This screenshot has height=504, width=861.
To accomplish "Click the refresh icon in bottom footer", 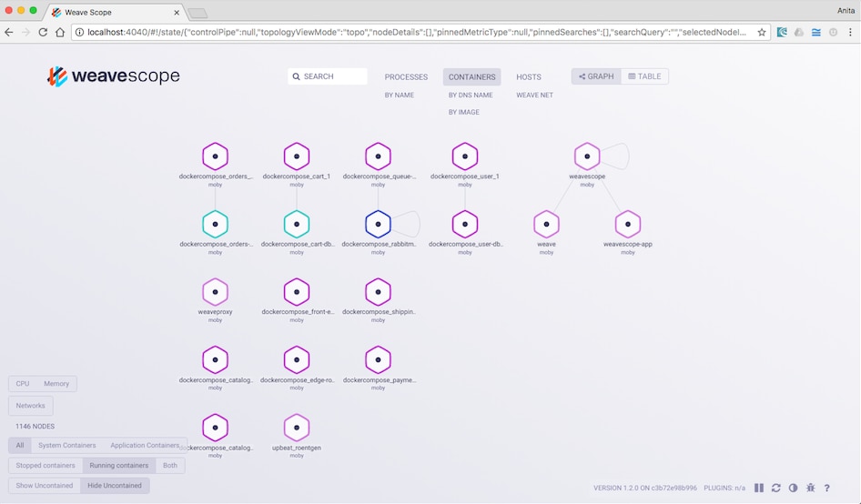I will (x=775, y=488).
